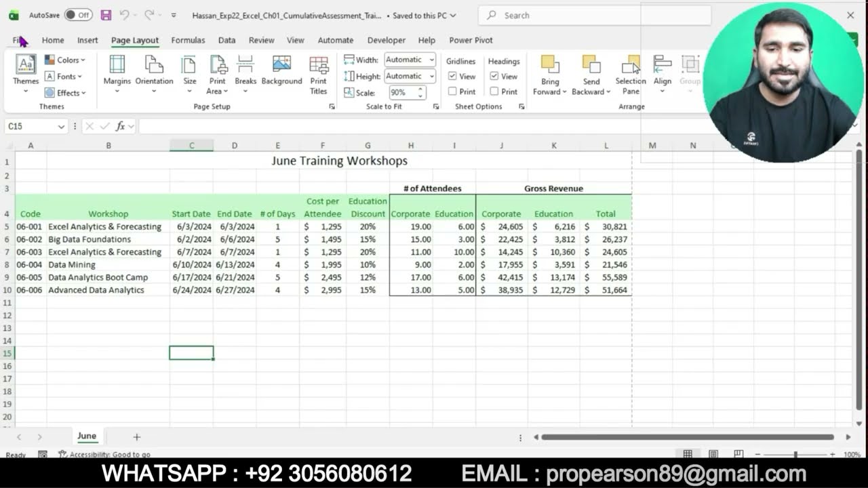Click the Print Titles button

click(319, 75)
